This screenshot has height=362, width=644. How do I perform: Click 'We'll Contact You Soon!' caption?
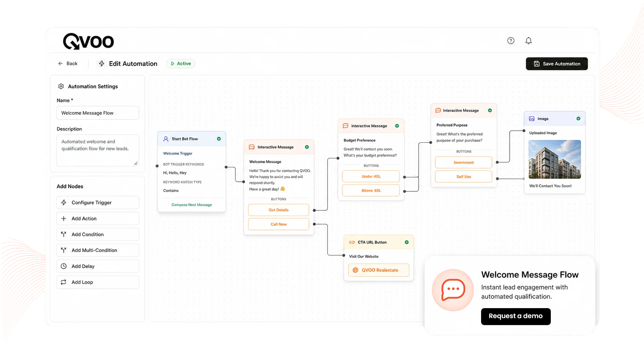(550, 186)
